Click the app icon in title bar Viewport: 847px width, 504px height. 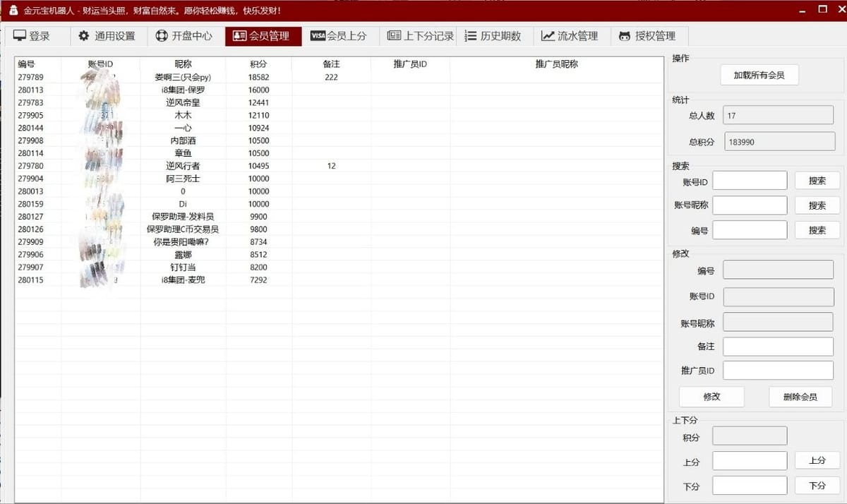pyautogui.click(x=13, y=11)
